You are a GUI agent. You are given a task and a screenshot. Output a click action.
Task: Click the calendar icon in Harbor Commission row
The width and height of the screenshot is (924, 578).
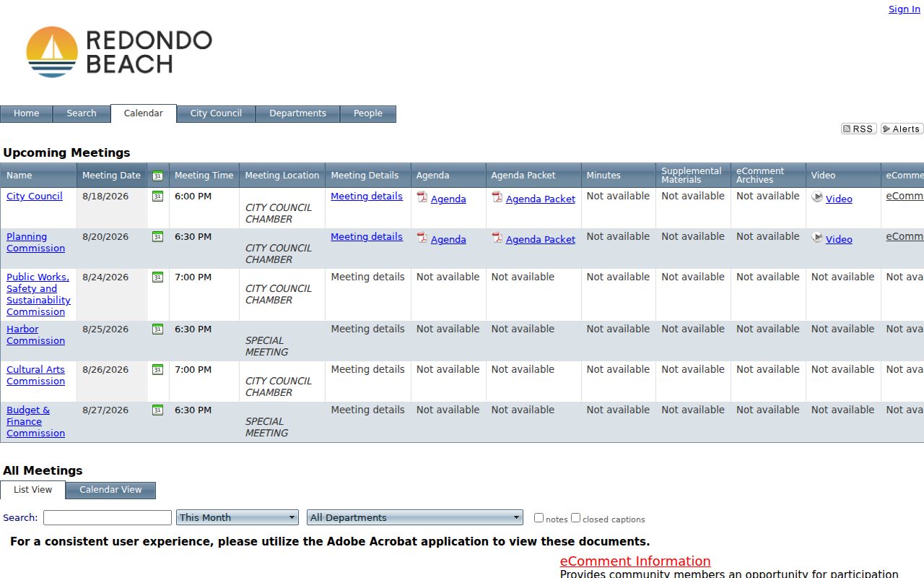[x=157, y=329]
